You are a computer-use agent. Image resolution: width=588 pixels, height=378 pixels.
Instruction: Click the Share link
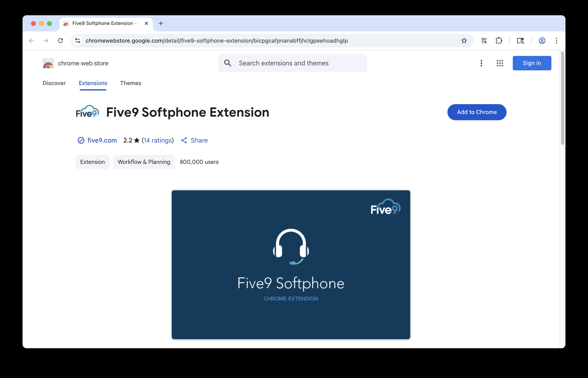click(199, 140)
